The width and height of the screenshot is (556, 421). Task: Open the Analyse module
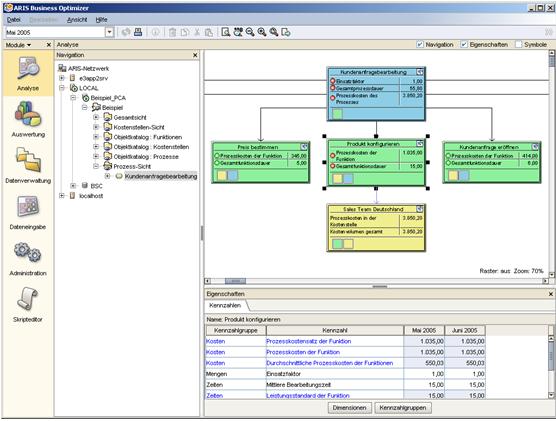(28, 73)
